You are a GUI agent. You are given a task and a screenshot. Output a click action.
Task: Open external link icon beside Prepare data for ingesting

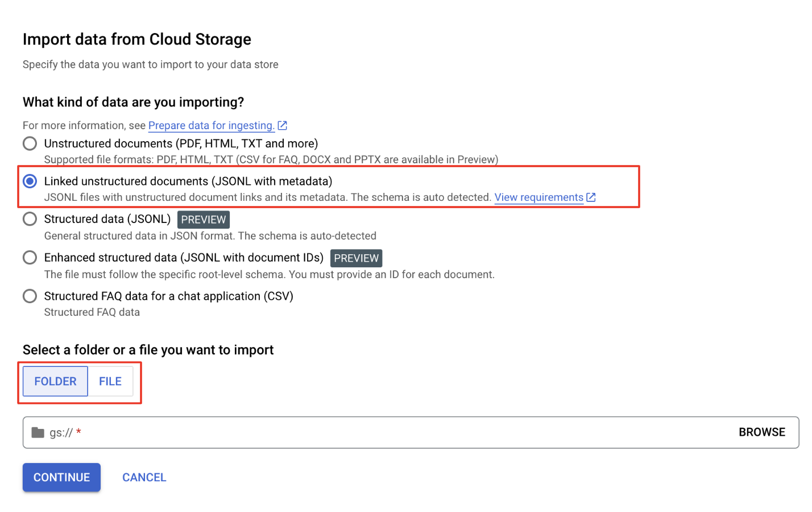tap(283, 126)
